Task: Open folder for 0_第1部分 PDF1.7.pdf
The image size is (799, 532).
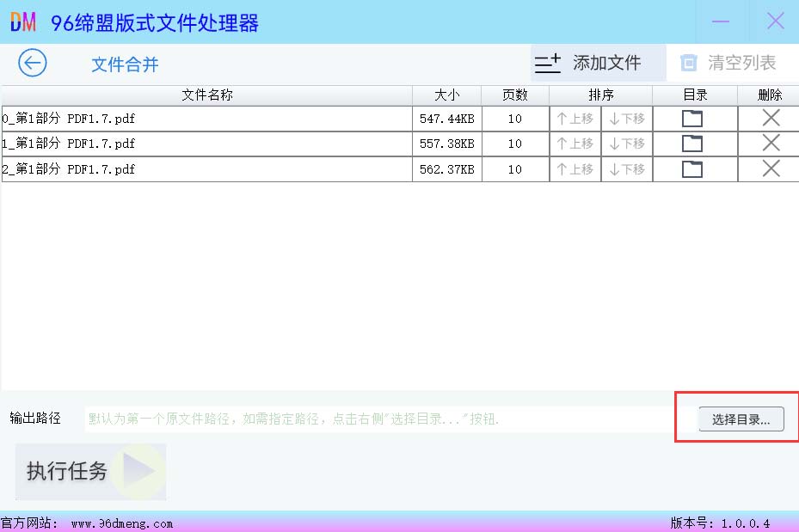Action: tap(691, 119)
